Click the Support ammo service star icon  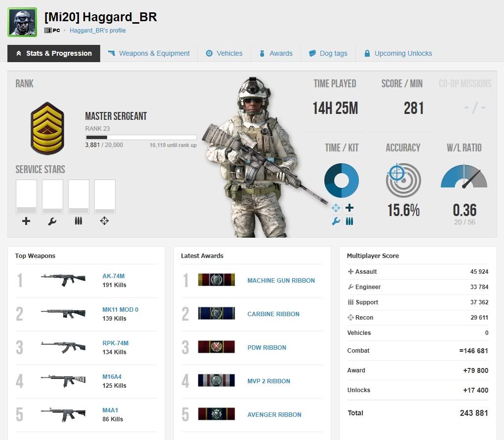click(x=78, y=221)
